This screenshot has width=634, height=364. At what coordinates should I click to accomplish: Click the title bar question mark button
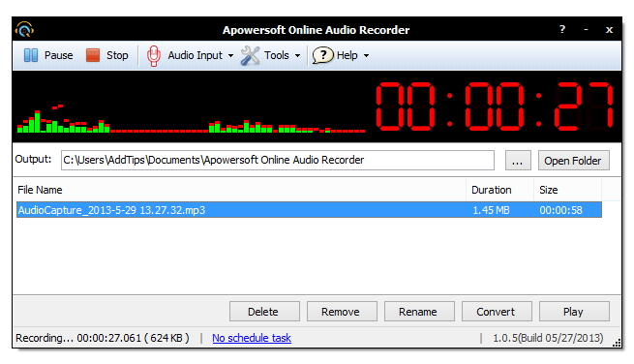coord(562,29)
